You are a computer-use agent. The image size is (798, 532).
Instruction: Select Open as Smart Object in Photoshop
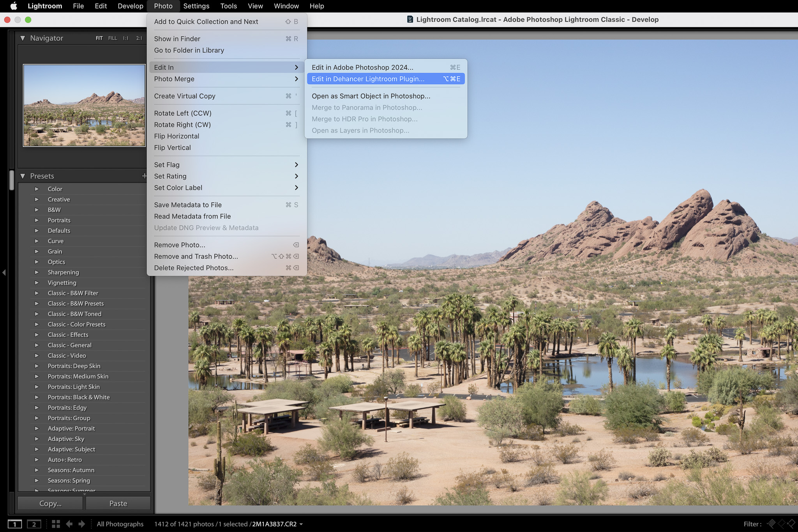(386, 96)
